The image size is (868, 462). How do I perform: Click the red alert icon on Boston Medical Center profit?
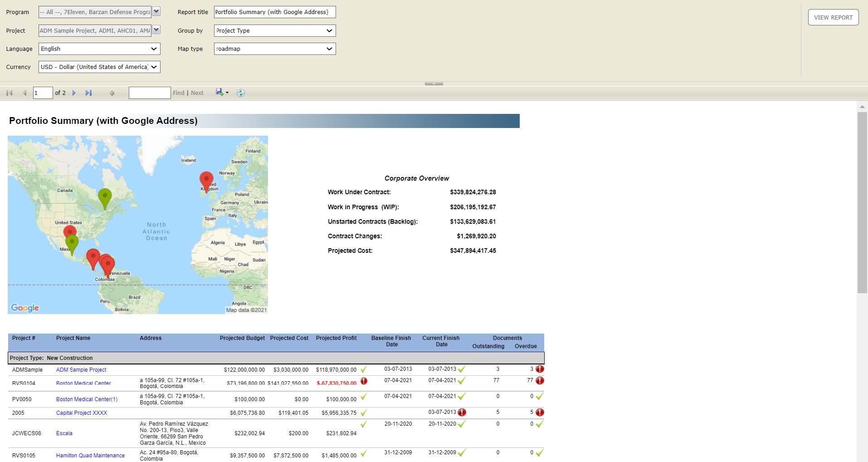(x=363, y=382)
